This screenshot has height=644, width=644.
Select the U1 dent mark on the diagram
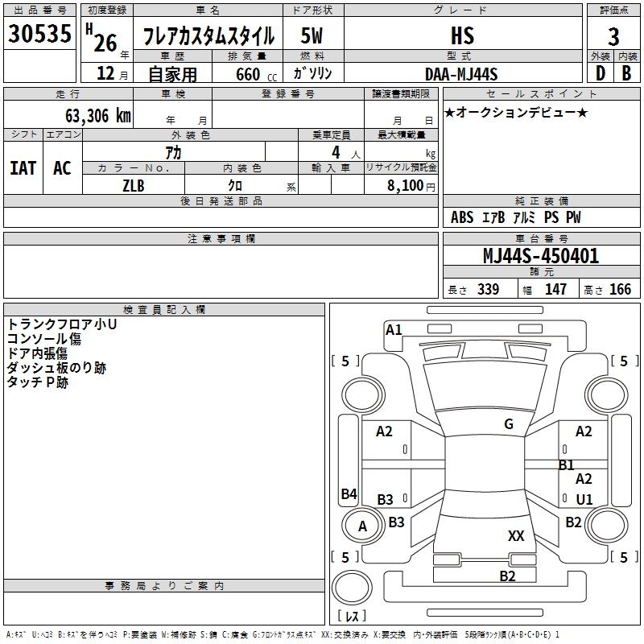584,499
